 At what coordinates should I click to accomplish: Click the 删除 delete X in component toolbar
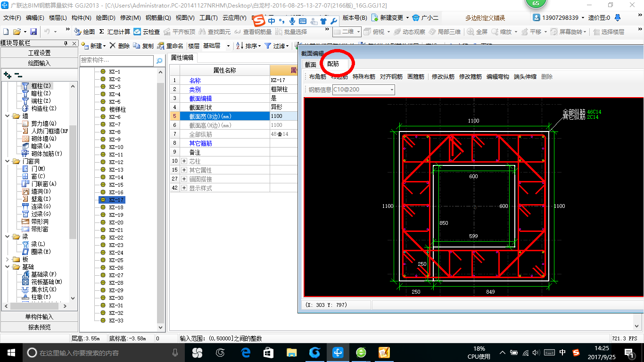point(120,46)
